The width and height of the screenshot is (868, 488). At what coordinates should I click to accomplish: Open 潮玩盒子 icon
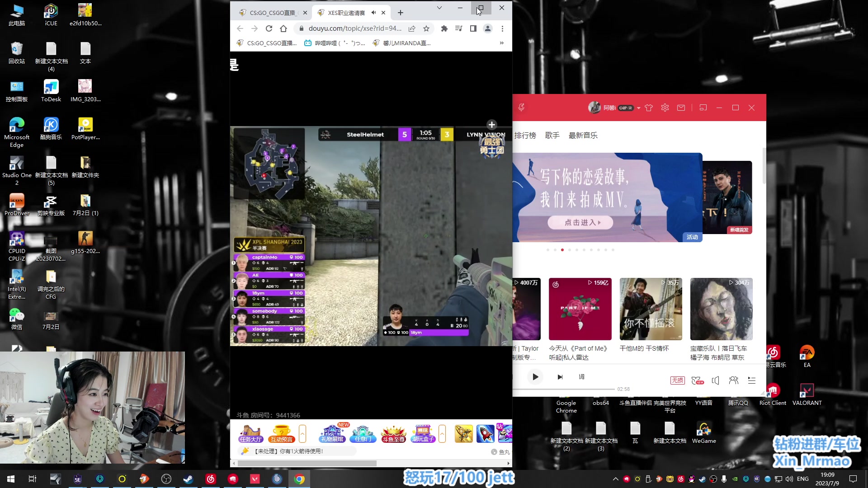click(423, 433)
